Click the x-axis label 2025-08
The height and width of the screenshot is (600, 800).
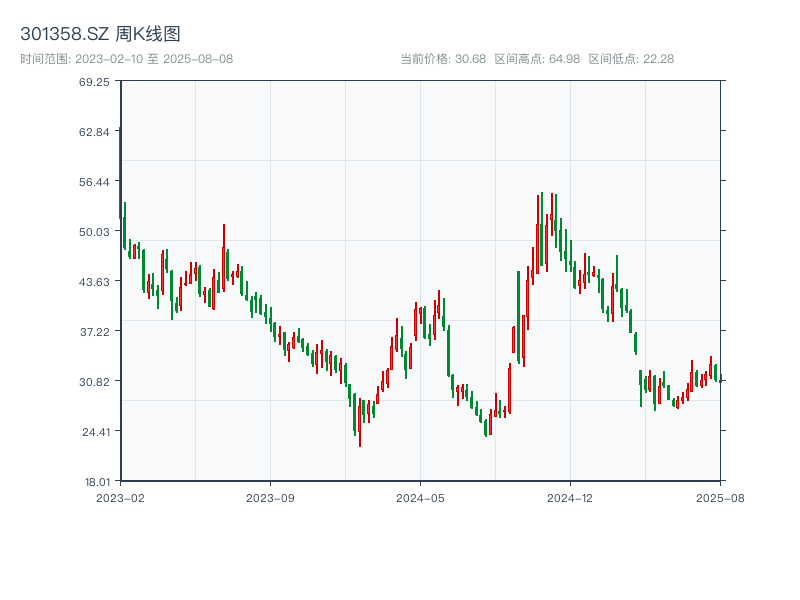720,498
